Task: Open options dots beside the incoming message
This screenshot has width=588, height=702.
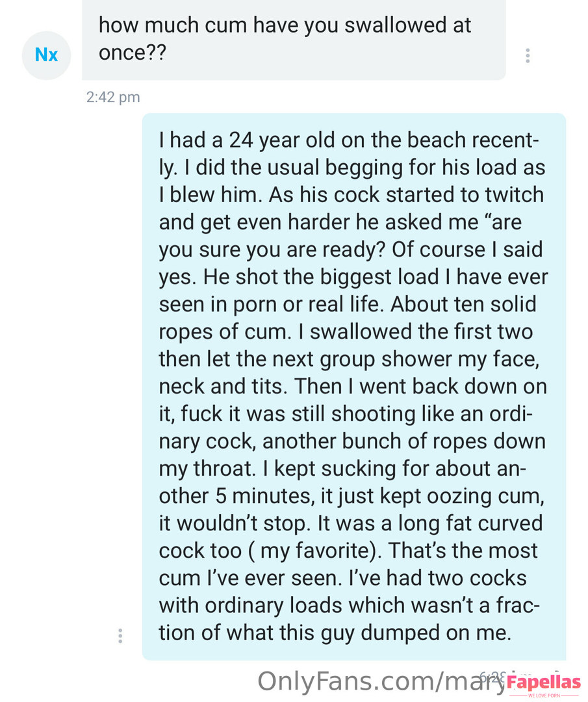Action: [528, 56]
